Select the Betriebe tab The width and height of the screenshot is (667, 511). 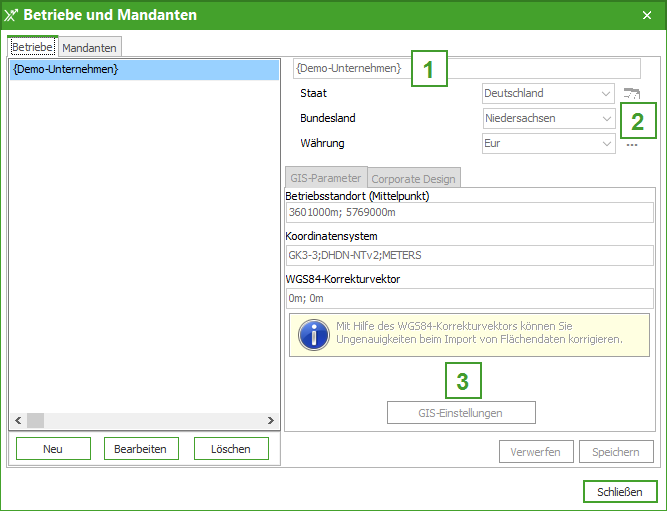pos(33,47)
